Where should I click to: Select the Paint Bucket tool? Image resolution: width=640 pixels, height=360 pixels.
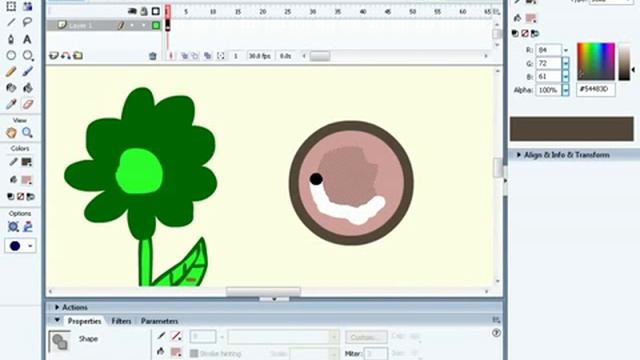[x=27, y=88]
